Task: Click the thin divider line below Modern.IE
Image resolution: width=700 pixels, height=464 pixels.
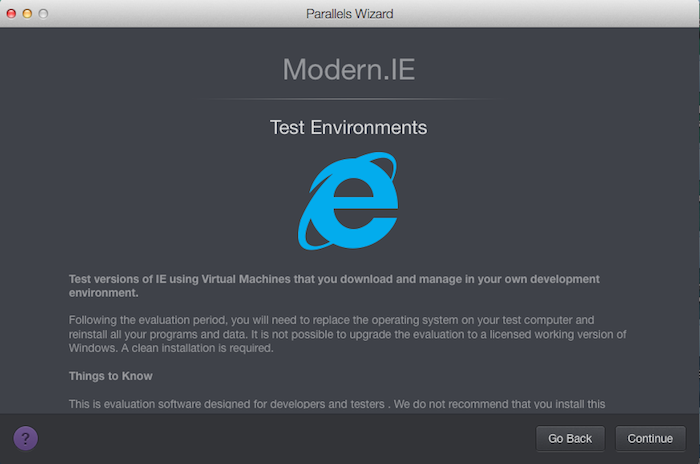Action: point(349,99)
